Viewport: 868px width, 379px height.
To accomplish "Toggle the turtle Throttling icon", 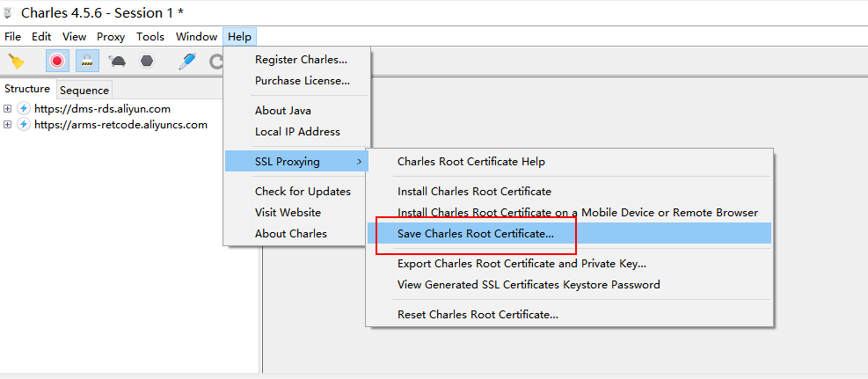I will pos(117,61).
